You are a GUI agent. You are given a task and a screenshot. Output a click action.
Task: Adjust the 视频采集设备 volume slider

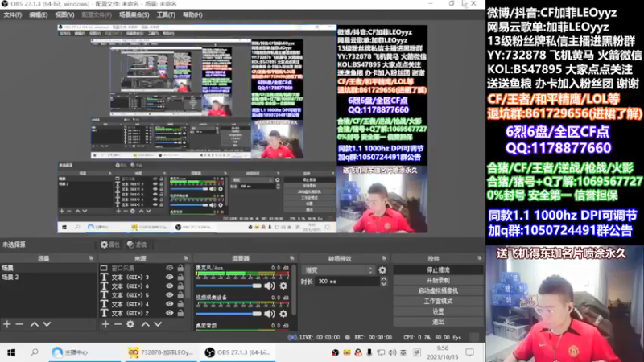pos(229,314)
